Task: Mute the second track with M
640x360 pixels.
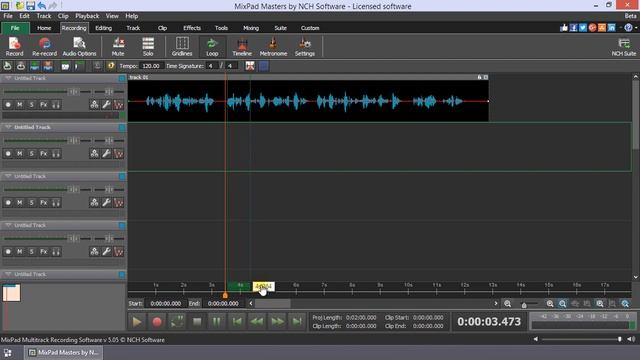Action: [x=20, y=154]
